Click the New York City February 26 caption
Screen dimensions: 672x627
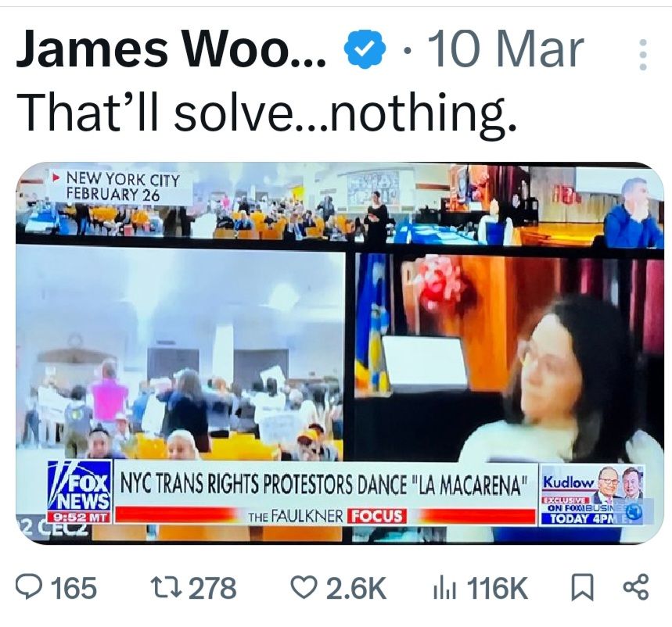pyautogui.click(x=122, y=187)
